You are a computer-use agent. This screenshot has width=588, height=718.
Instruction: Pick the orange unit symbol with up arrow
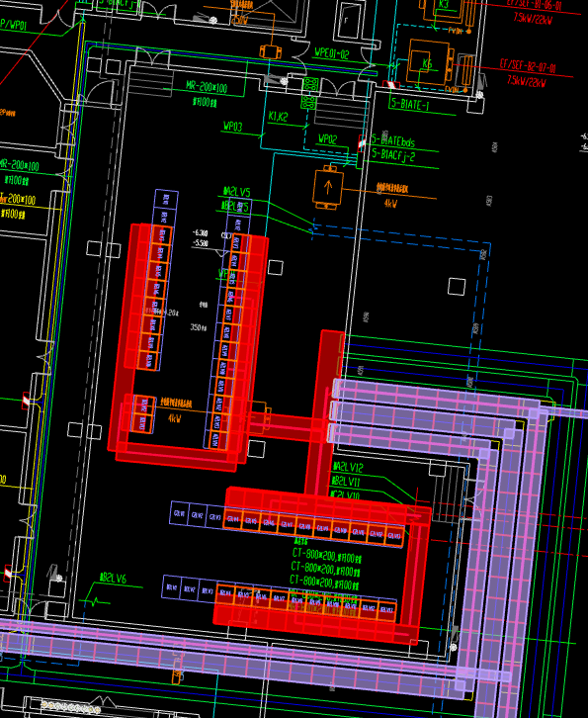pos(328,188)
